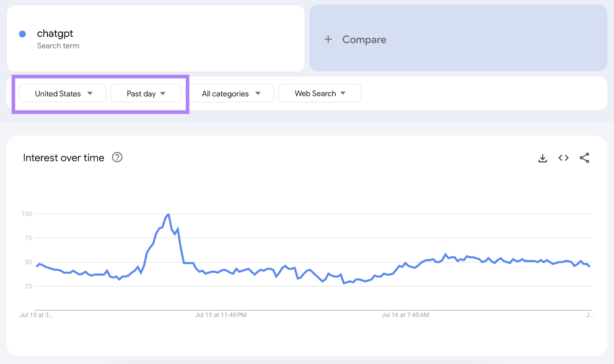
Task: Open the Past day time range dropdown
Action: tap(146, 94)
